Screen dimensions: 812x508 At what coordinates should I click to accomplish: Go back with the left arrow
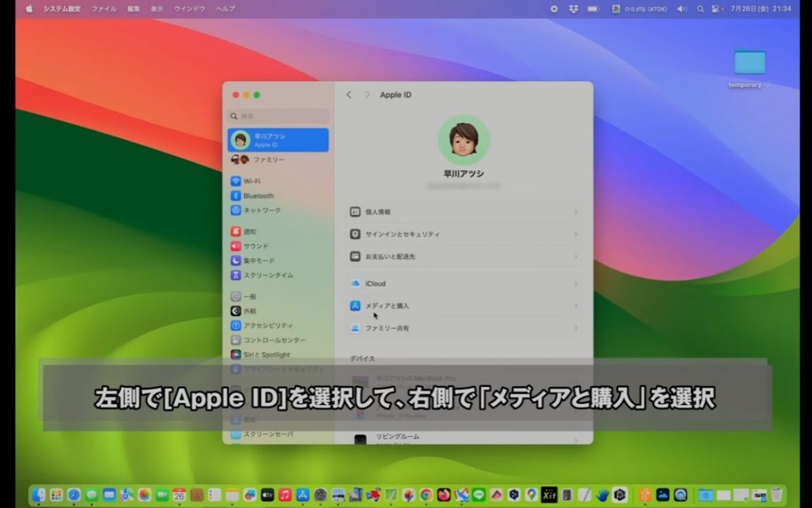point(349,95)
